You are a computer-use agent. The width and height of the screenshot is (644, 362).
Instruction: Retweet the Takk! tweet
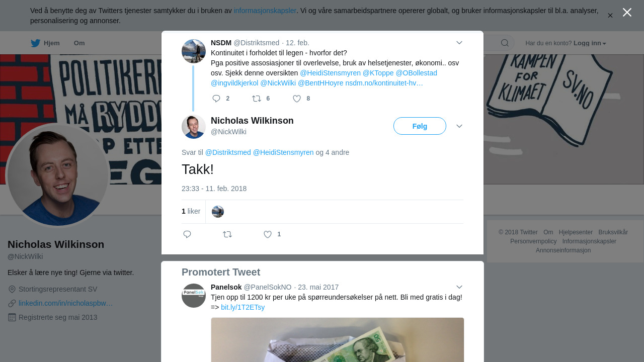[x=227, y=234]
